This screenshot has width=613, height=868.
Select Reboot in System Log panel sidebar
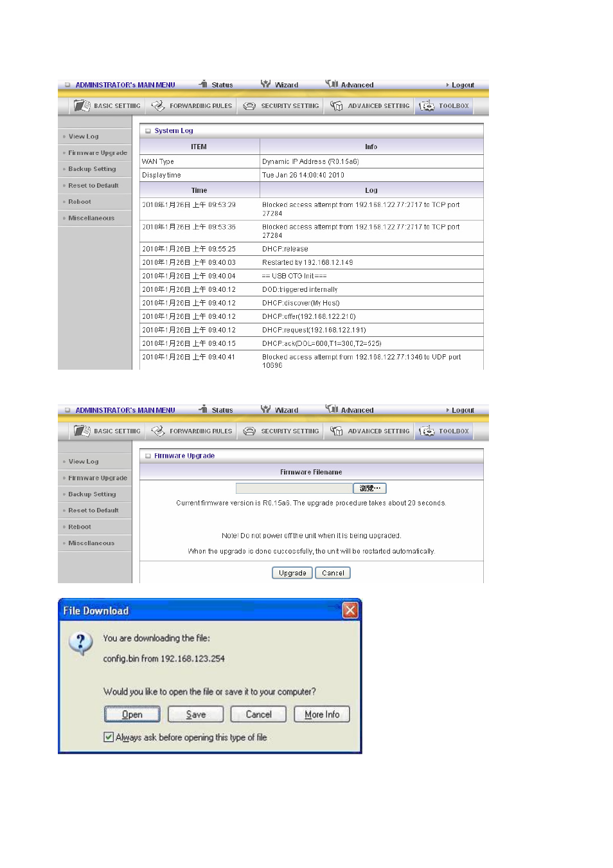80,202
